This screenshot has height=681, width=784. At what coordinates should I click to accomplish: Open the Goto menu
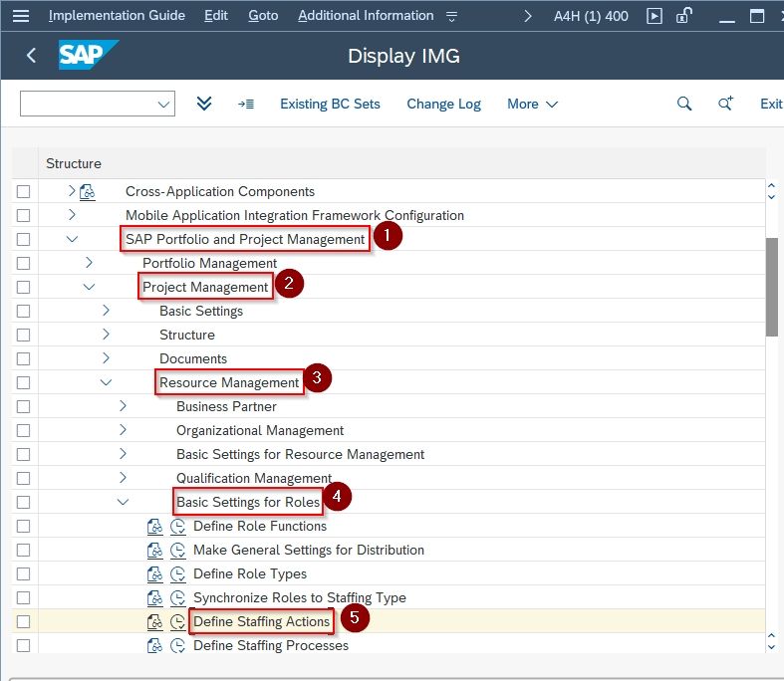pyautogui.click(x=263, y=16)
